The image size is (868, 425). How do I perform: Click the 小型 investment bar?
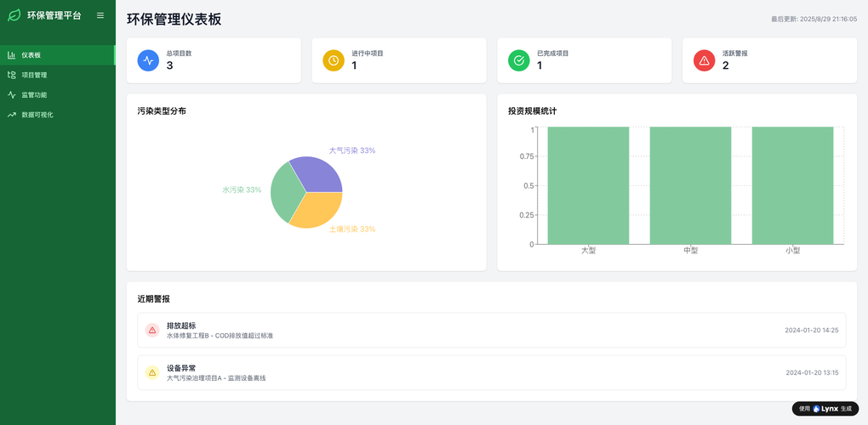click(x=792, y=185)
